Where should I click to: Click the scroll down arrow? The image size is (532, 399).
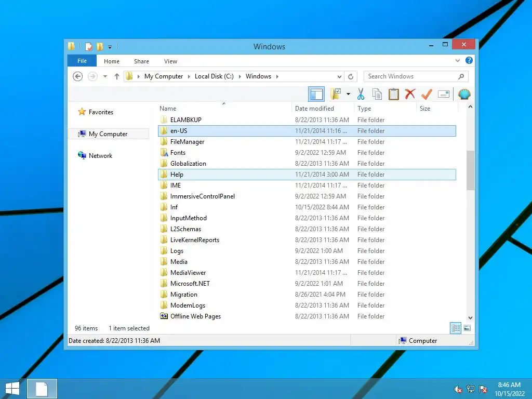tap(470, 318)
